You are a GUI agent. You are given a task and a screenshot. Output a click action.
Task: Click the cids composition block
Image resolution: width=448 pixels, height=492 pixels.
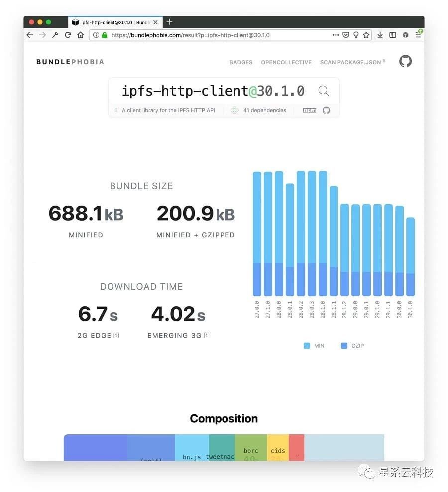278,447
